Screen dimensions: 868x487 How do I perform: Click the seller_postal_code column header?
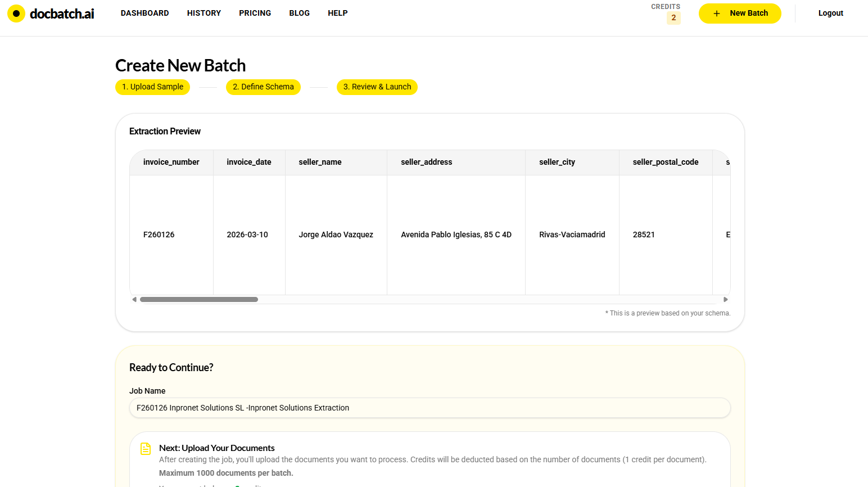pyautogui.click(x=666, y=163)
